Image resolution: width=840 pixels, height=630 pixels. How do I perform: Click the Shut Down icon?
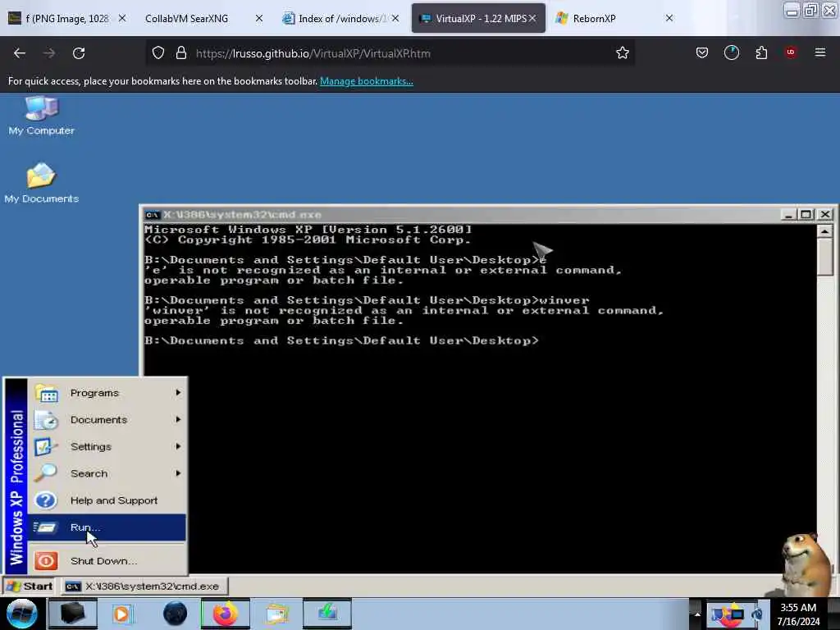(x=46, y=561)
